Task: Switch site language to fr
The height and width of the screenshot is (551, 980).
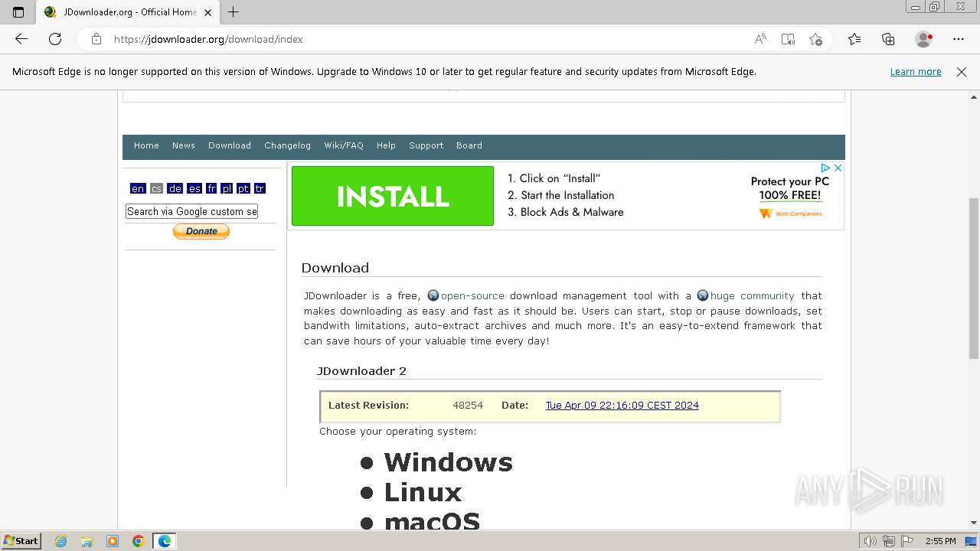Action: 211,188
